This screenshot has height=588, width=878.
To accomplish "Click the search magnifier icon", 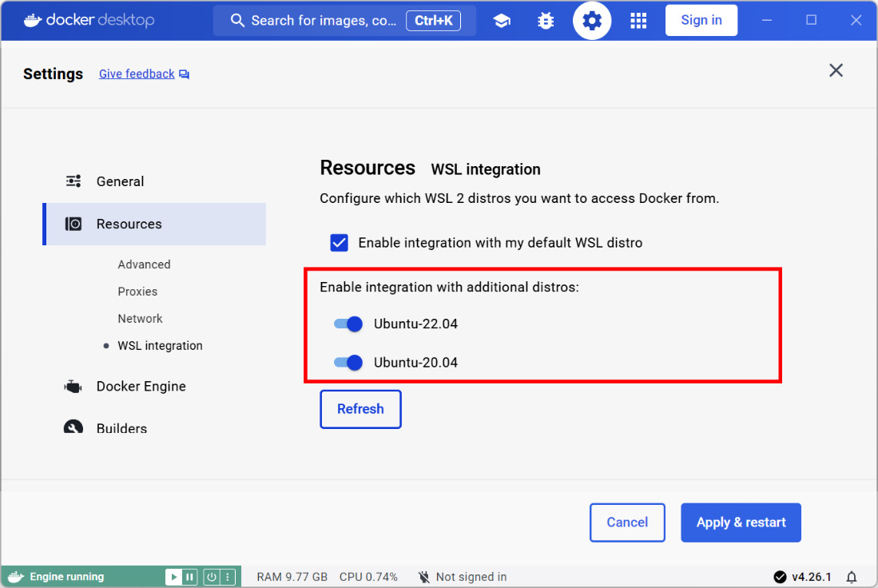I will click(x=237, y=21).
